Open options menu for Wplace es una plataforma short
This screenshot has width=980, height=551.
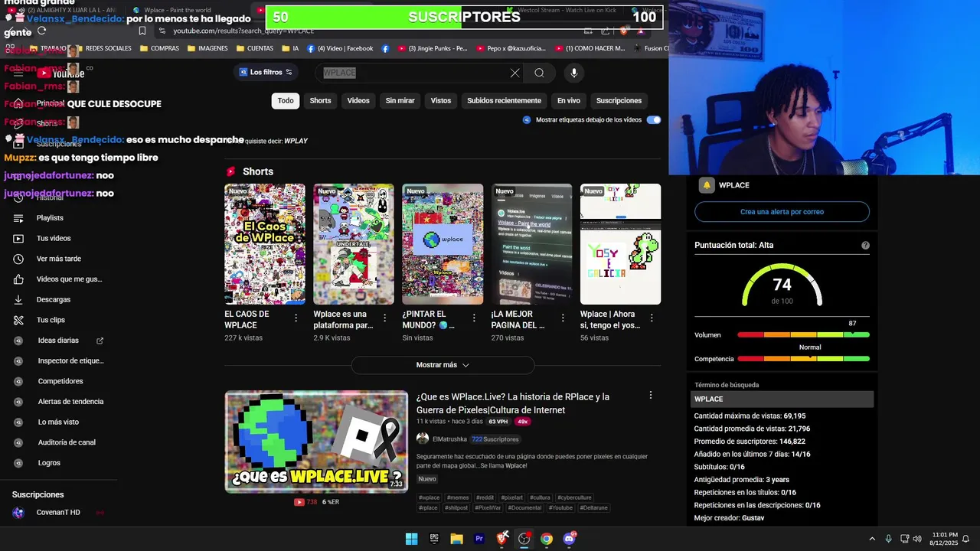[385, 318]
